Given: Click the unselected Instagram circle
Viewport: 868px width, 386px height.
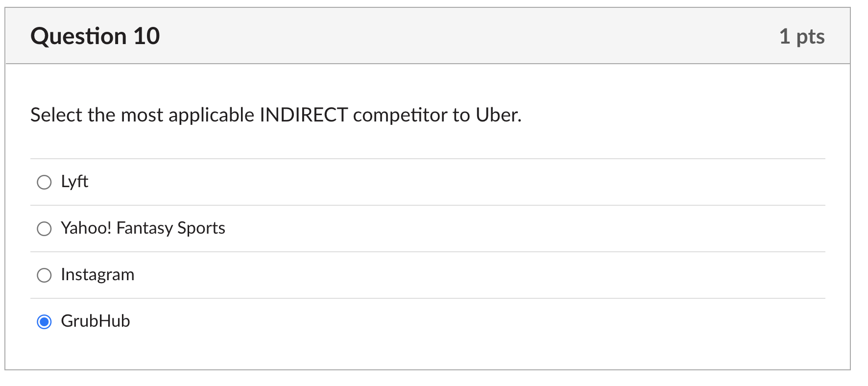Looking at the screenshot, I should pyautogui.click(x=44, y=275).
